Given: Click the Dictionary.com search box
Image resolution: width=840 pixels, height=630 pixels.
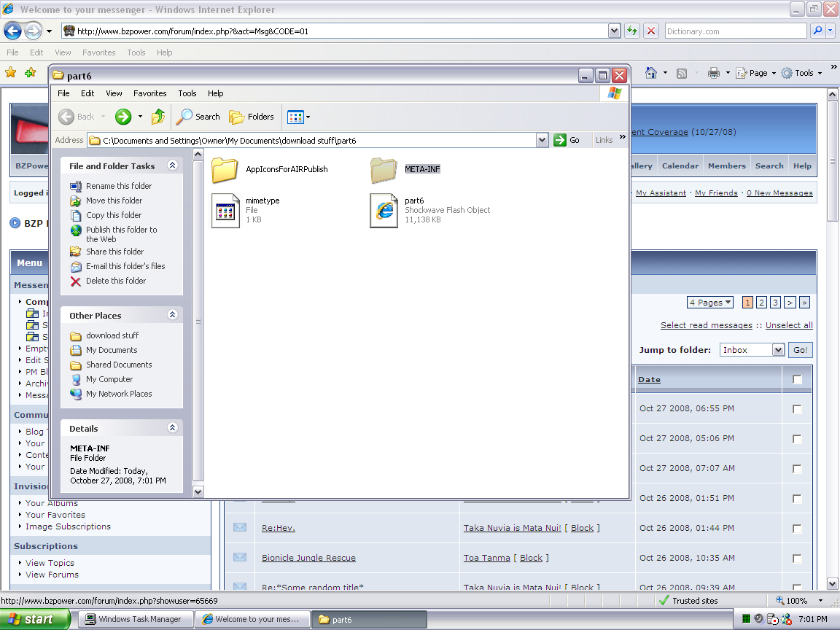Looking at the screenshot, I should (736, 31).
